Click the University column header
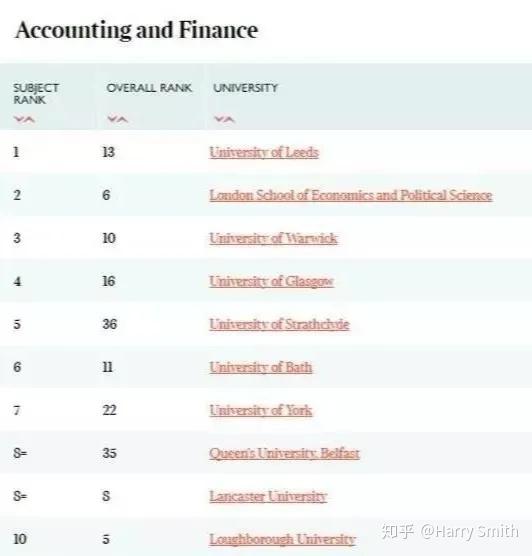 coord(246,88)
